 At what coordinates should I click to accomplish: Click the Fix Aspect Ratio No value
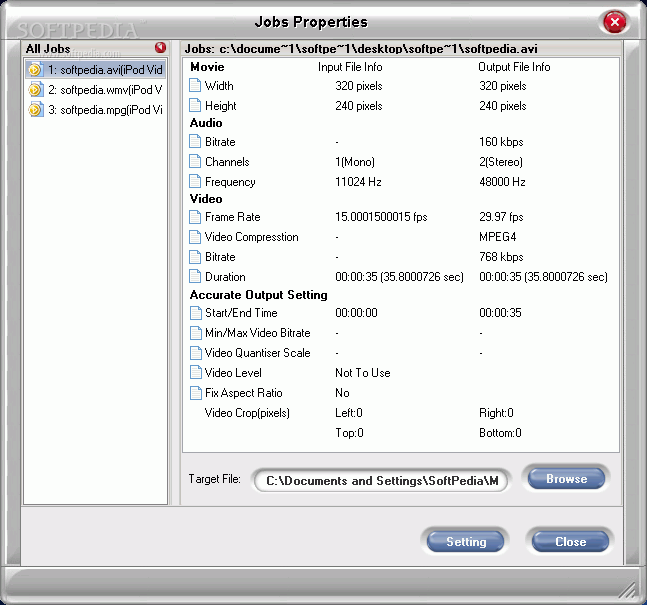[342, 393]
